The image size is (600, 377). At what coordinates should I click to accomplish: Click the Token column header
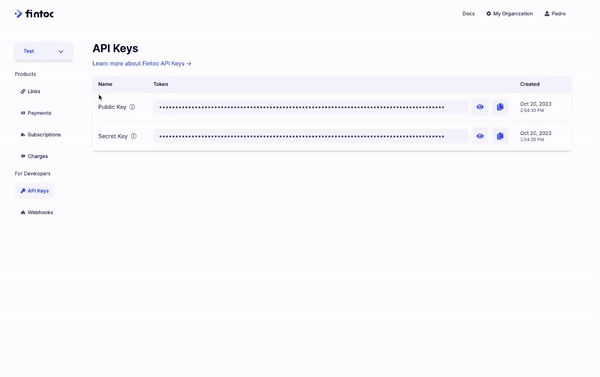[161, 84]
